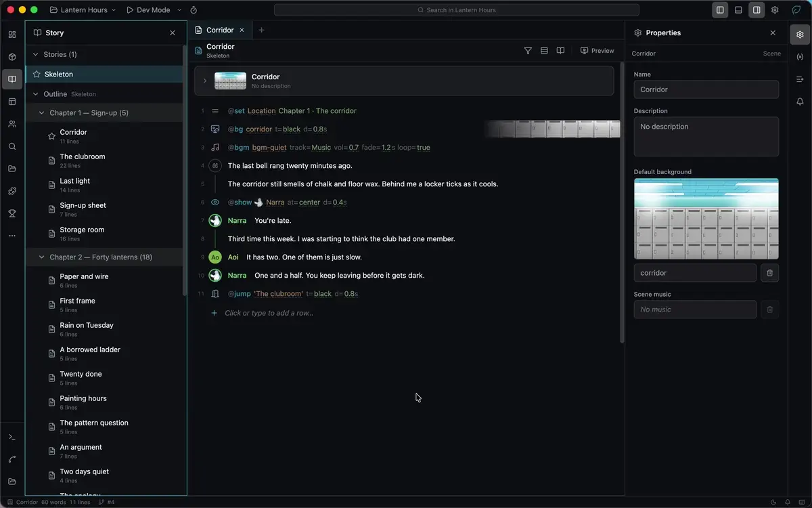Click the Search in Lantern Hours field

pyautogui.click(x=457, y=10)
